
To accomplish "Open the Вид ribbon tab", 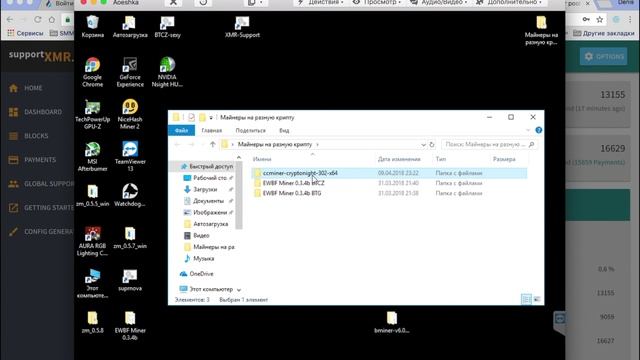I will tap(284, 131).
